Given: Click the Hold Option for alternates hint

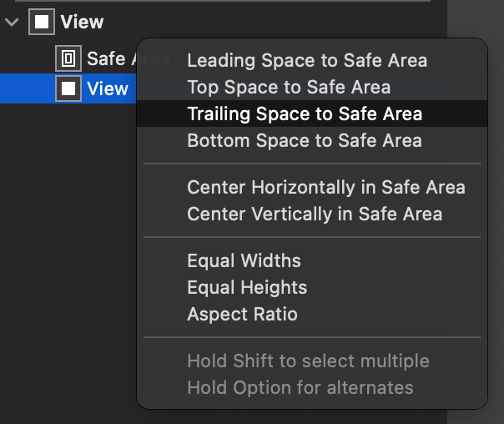Looking at the screenshot, I should tap(300, 387).
